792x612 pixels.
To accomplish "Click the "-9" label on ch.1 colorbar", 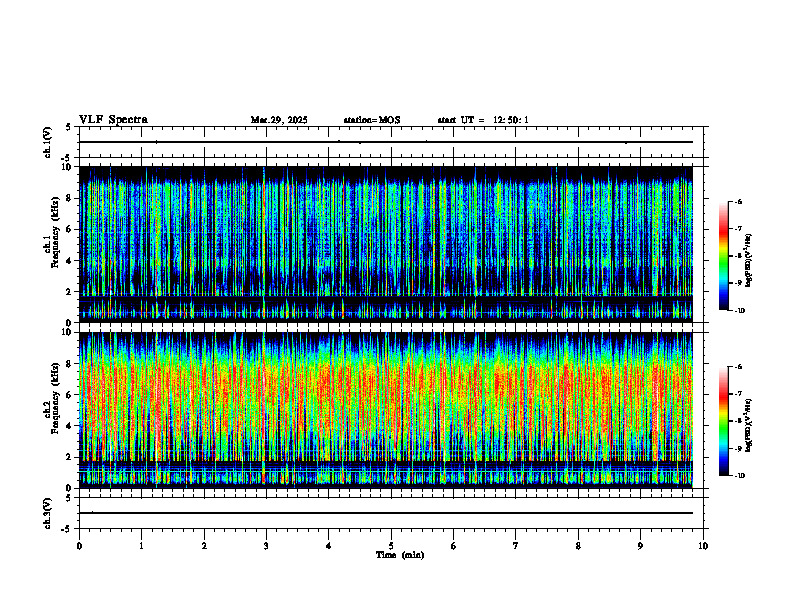I will (x=738, y=283).
